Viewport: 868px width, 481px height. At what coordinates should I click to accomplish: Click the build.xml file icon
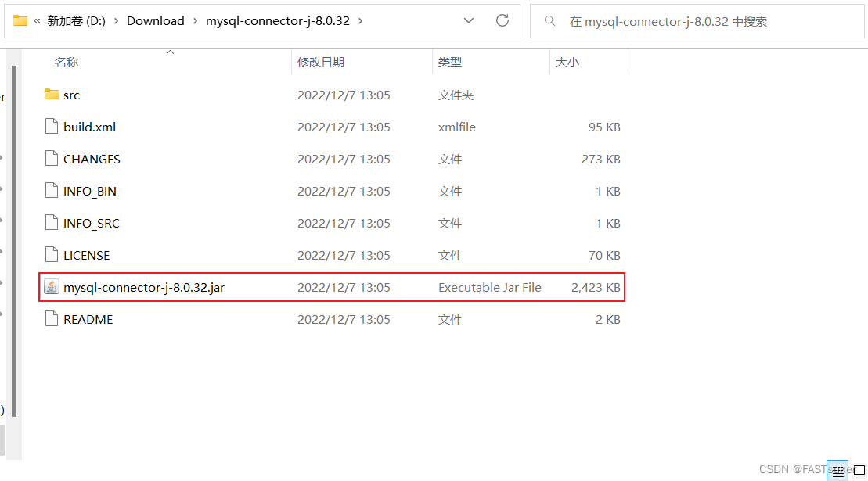pos(52,127)
